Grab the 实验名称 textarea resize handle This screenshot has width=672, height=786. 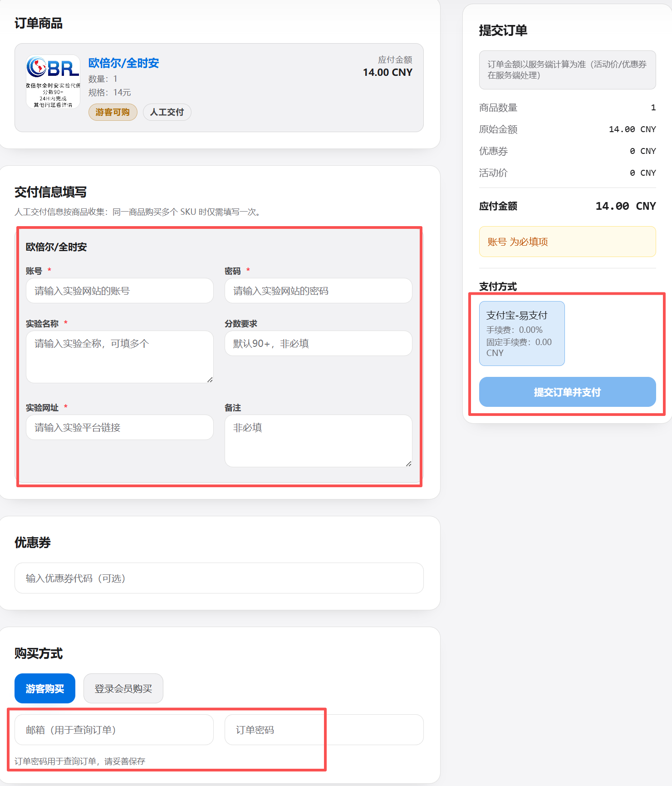(210, 380)
